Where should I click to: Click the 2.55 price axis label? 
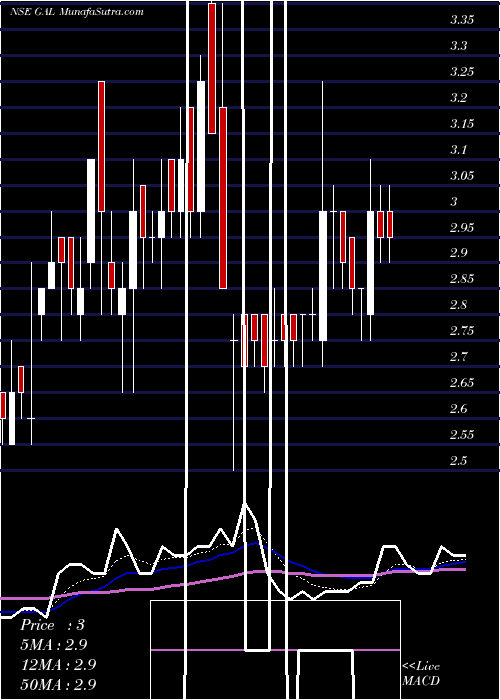(462, 435)
